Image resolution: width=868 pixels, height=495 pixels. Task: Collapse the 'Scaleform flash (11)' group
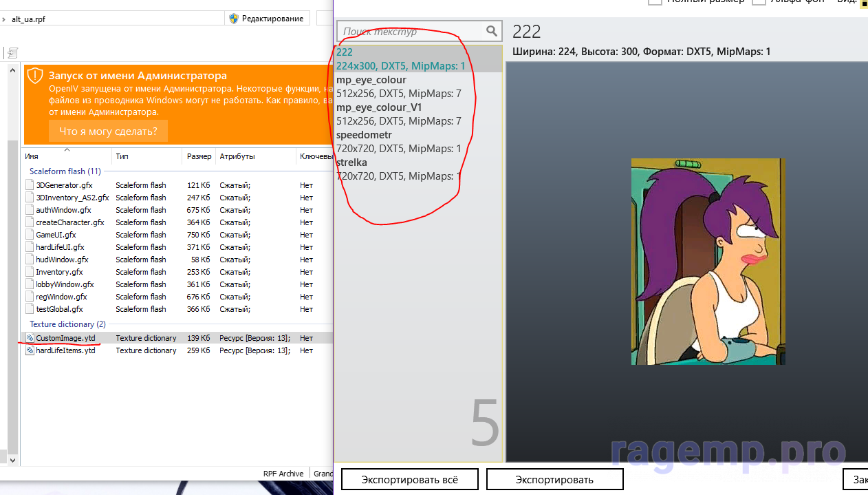(65, 171)
